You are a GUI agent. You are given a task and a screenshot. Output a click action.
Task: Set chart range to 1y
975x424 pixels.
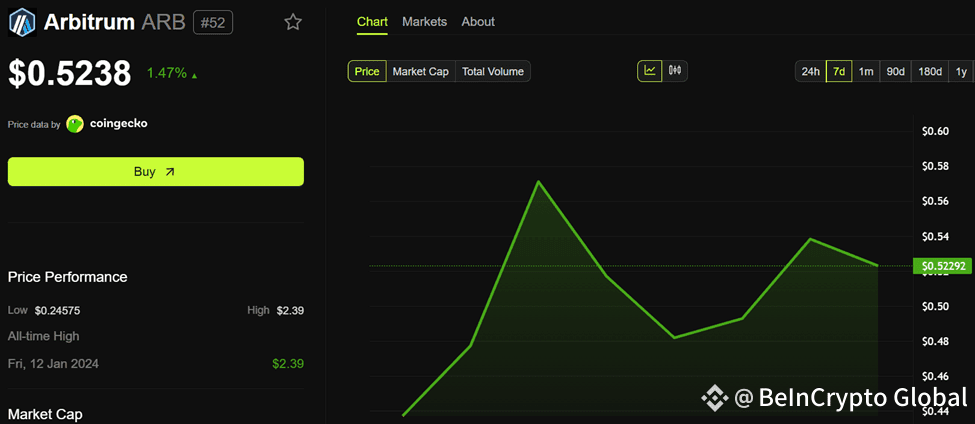click(961, 71)
